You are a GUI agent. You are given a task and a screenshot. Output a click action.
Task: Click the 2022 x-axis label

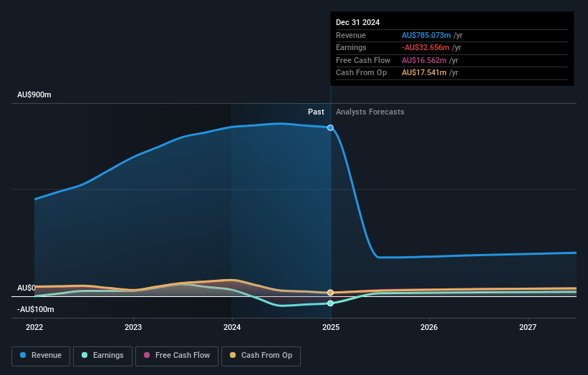[34, 327]
